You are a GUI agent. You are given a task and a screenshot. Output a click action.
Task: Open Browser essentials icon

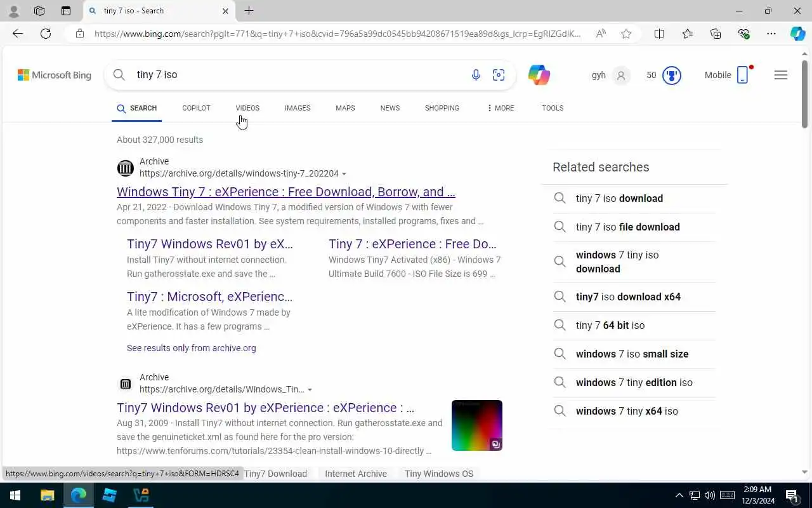pos(743,34)
